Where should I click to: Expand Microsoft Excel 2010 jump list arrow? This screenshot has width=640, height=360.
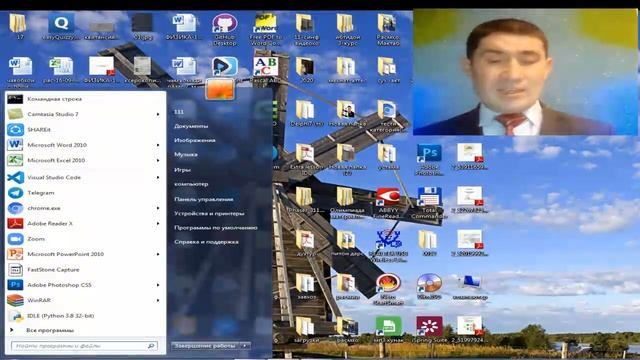pyautogui.click(x=158, y=160)
